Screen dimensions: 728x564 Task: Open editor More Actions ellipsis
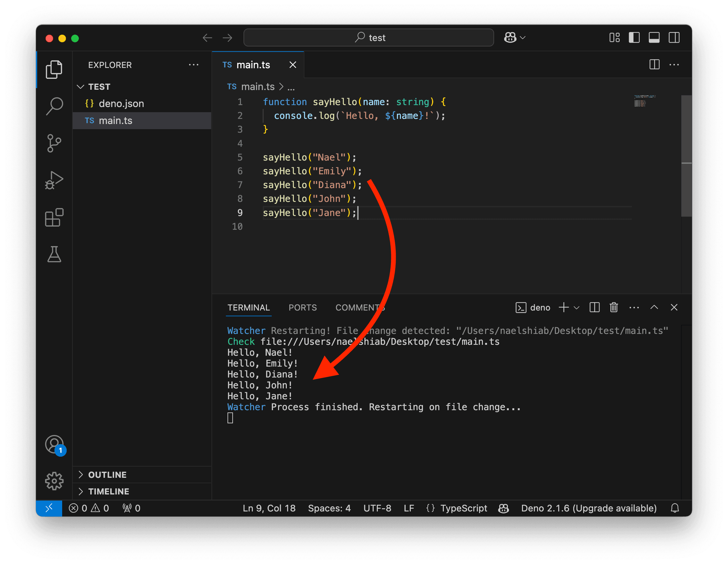(674, 65)
